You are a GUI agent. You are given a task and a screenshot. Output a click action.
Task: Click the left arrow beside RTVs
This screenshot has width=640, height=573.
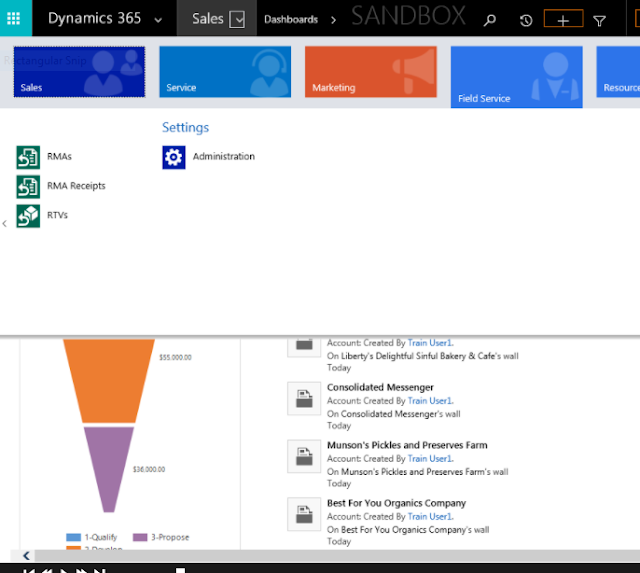point(4,224)
